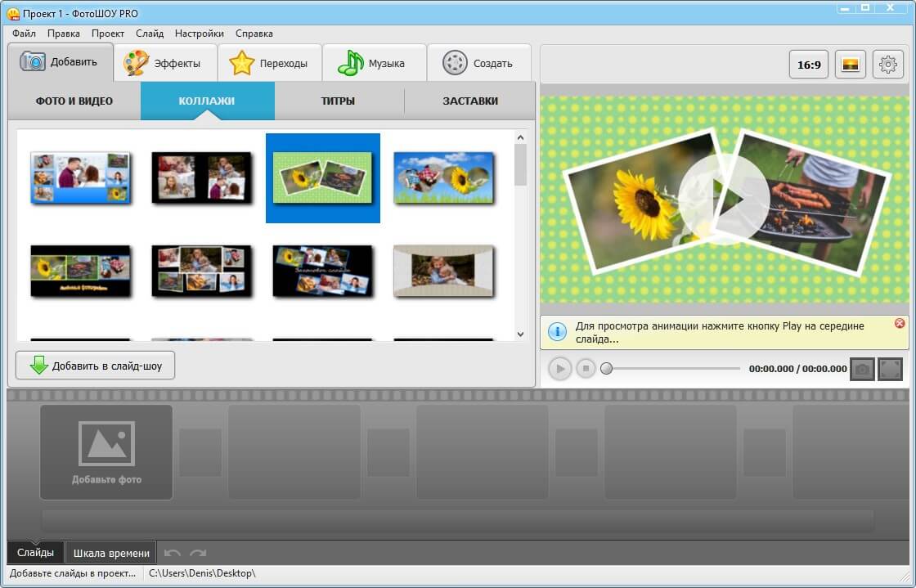Open the 16:9 aspect ratio selector
This screenshot has width=916, height=588.
point(809,65)
